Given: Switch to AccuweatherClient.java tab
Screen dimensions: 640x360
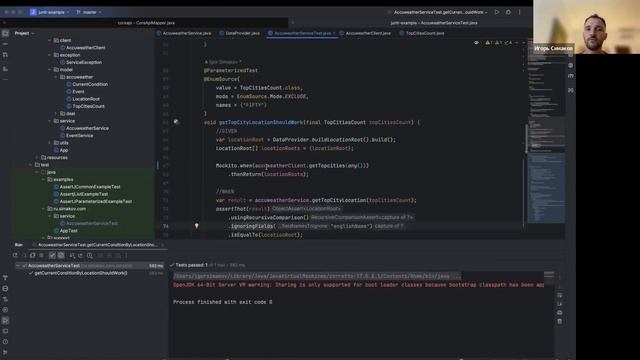Looking at the screenshot, I should point(364,33).
